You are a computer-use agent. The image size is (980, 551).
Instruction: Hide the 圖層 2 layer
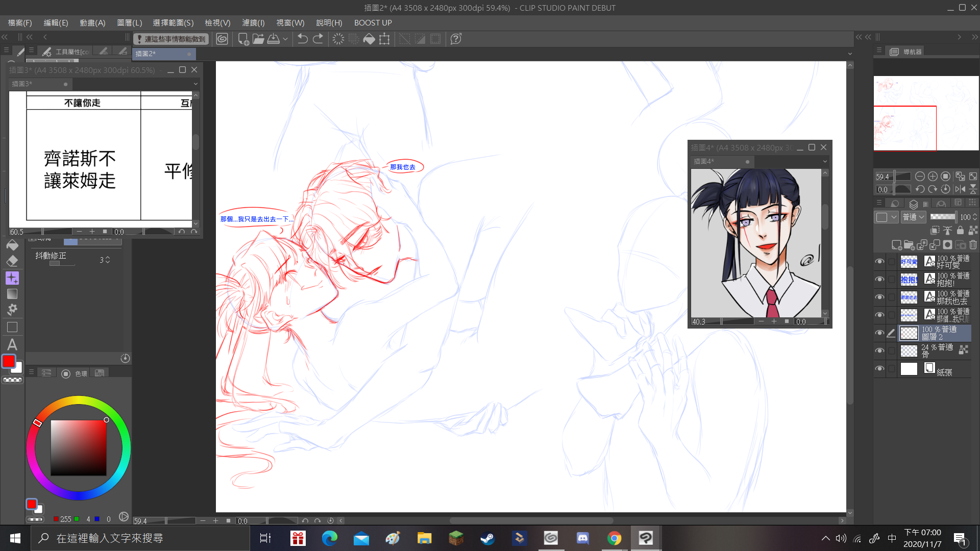[879, 333]
